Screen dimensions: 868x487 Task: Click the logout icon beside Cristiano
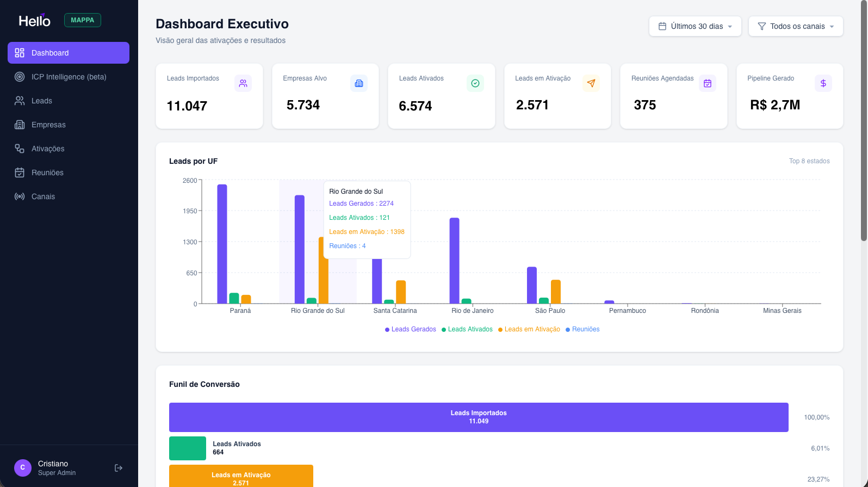[119, 468]
